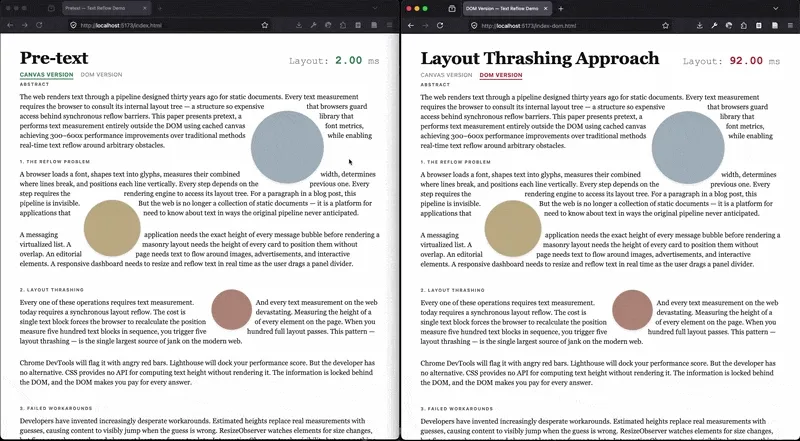
Task: Select the DOM Version — Text Reflow Demo tab
Action: tap(507, 9)
